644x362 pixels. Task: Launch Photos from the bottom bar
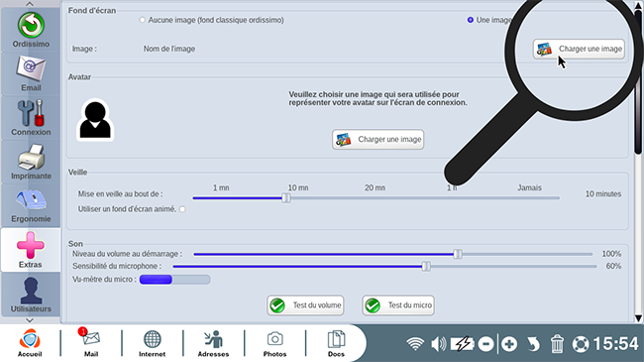[x=274, y=344]
